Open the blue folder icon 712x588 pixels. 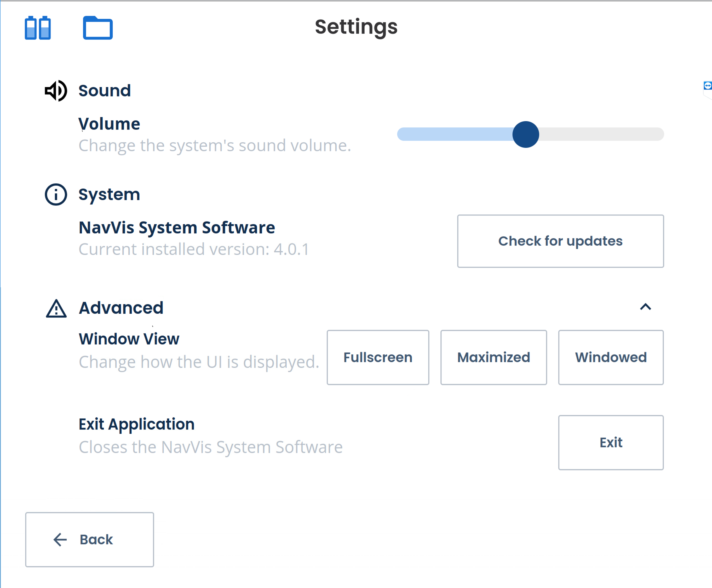pos(98,28)
